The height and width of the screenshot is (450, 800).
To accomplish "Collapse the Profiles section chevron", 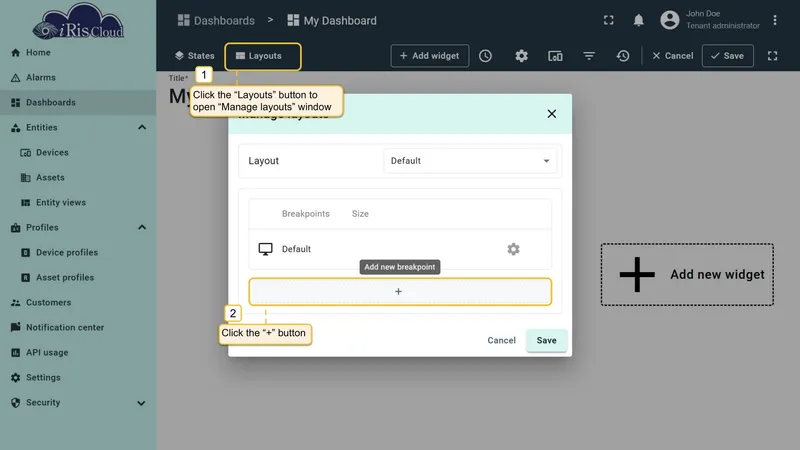I will click(142, 228).
